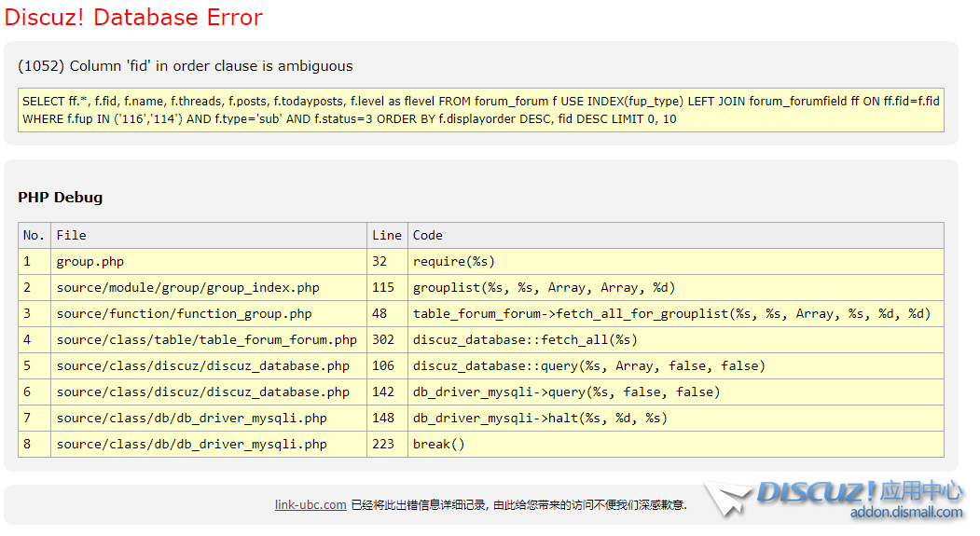Click line number 106 cell
980x536 pixels.
[x=387, y=366]
